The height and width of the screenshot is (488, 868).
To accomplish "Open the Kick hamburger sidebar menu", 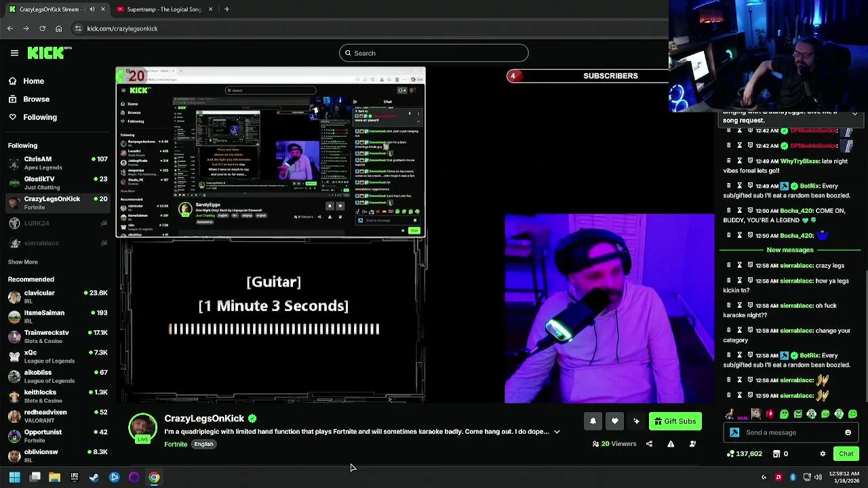I will (x=14, y=53).
